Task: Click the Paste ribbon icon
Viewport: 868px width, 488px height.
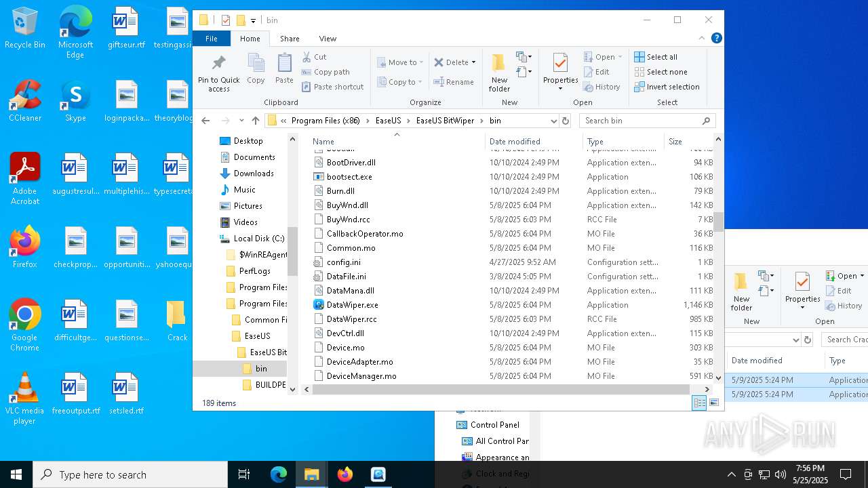Action: (284, 69)
